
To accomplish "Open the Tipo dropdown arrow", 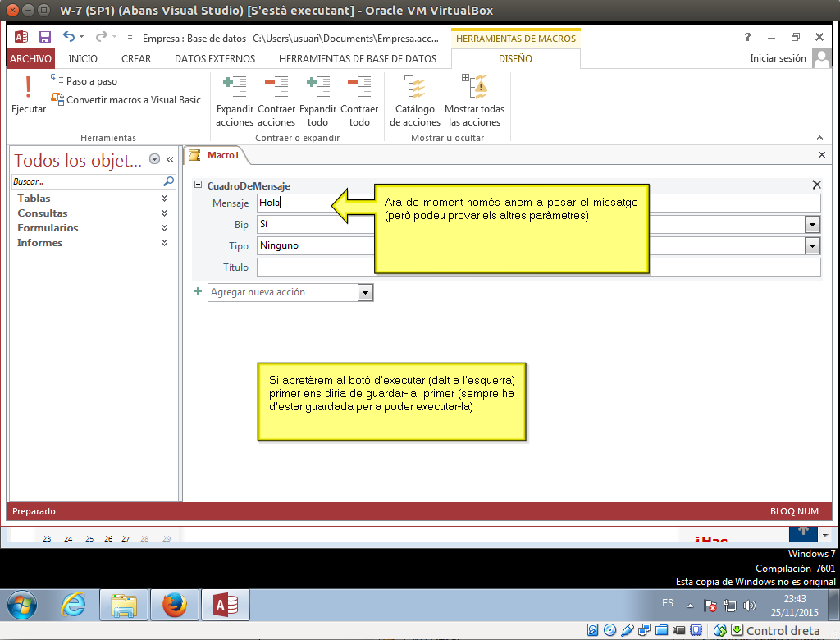I will coord(813,246).
